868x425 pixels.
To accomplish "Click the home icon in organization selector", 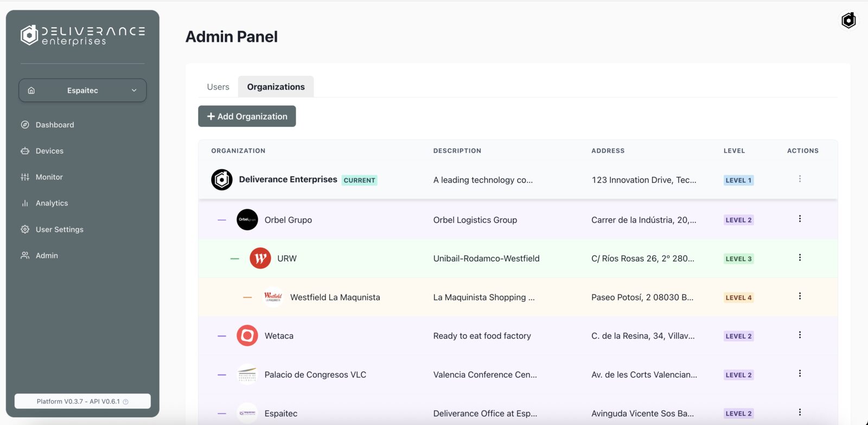I will coord(31,91).
